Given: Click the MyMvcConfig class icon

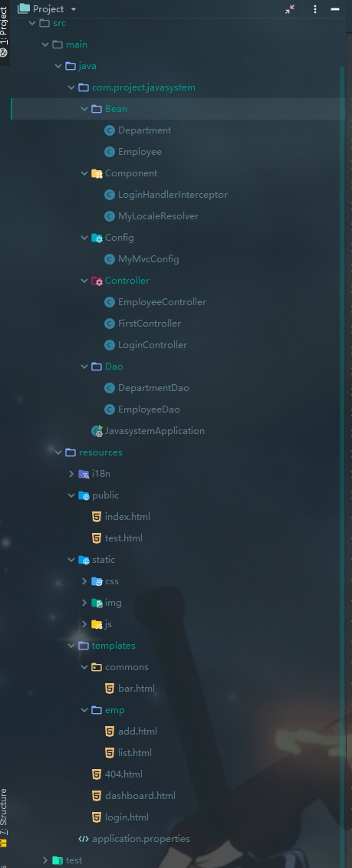Looking at the screenshot, I should click(x=110, y=259).
